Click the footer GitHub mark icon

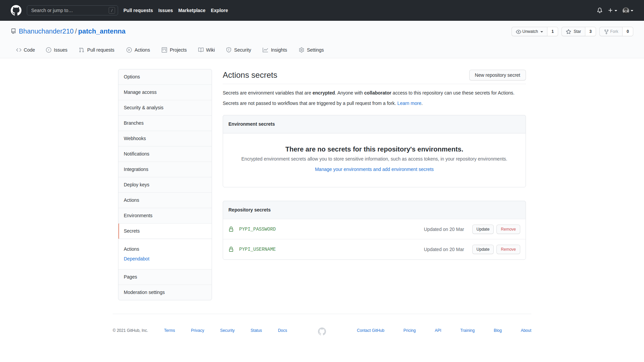click(x=322, y=331)
